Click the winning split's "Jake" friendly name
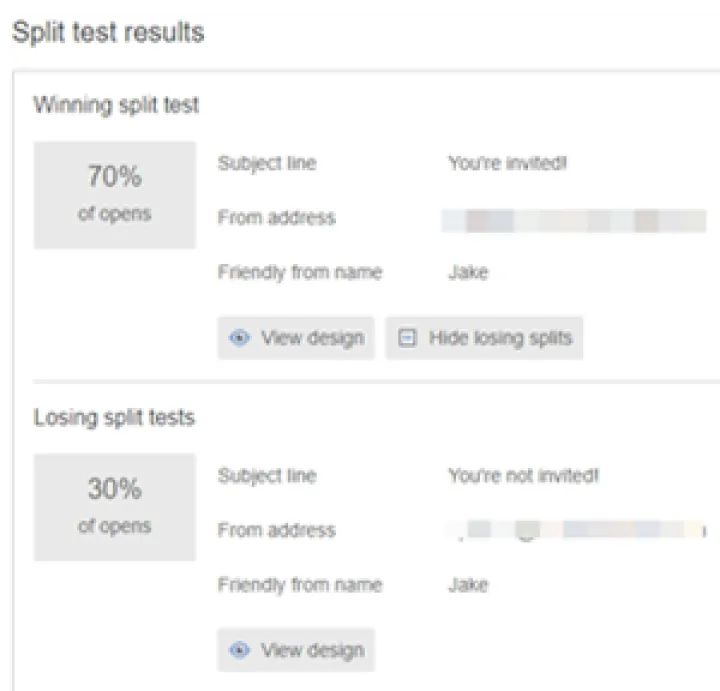720x691 pixels. coord(468,272)
